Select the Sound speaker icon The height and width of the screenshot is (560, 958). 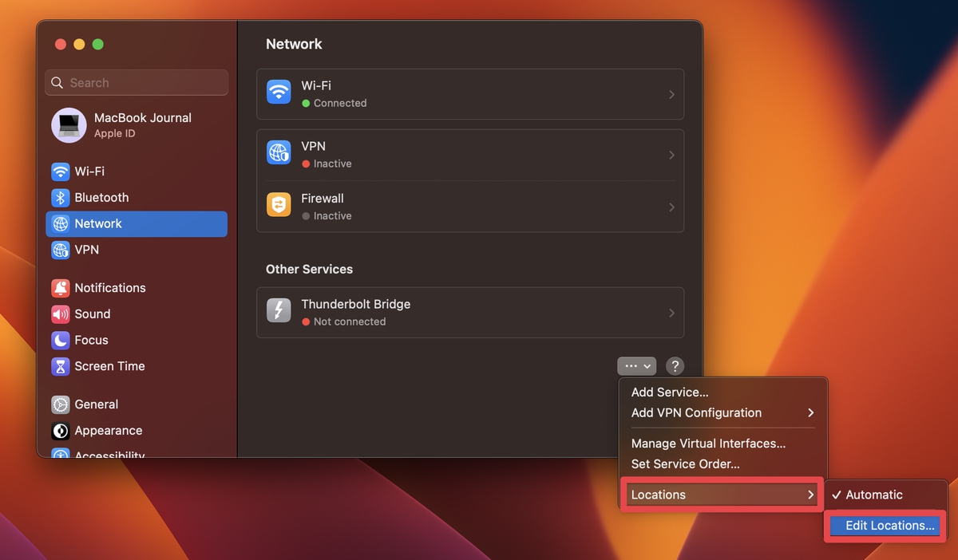coord(60,314)
